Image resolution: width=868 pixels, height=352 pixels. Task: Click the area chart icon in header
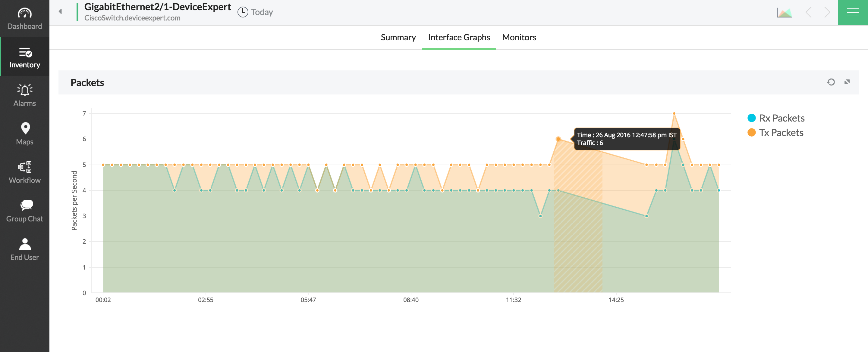pos(784,13)
